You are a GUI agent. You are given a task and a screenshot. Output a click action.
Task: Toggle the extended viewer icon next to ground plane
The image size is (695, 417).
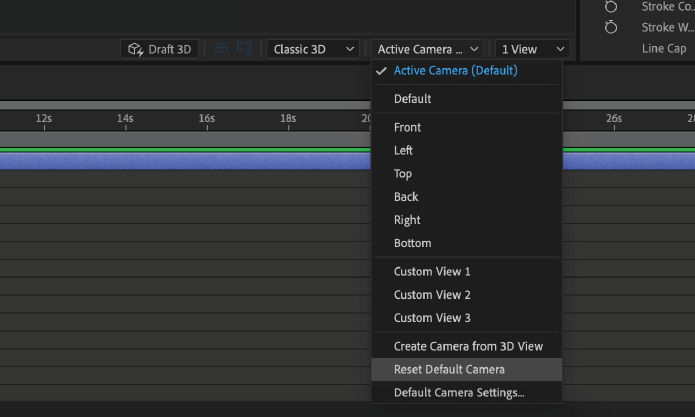244,48
